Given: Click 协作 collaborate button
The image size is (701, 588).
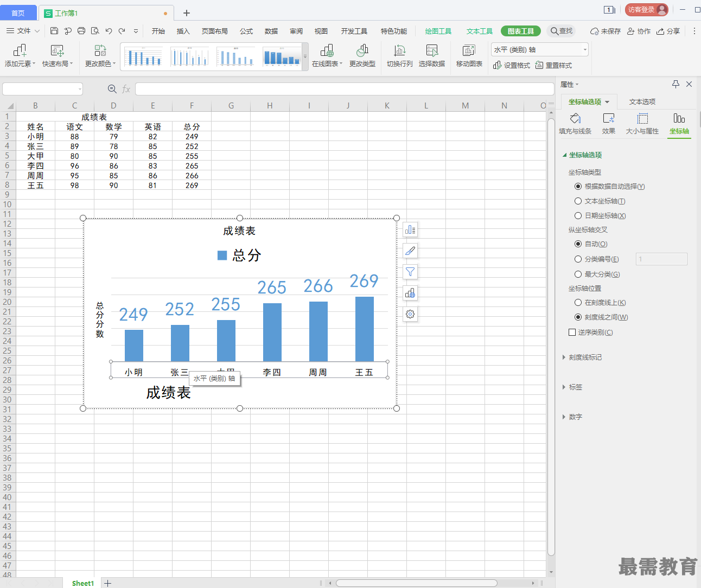Looking at the screenshot, I should (639, 31).
